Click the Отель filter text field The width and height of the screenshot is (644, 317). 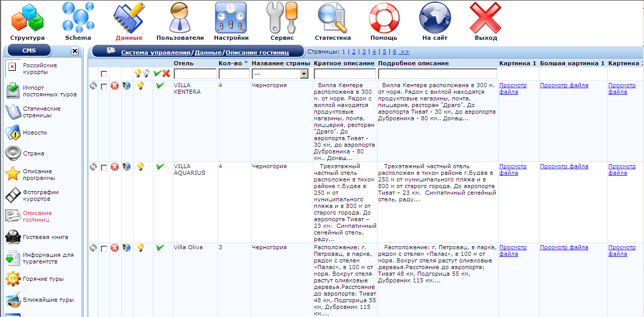point(195,74)
